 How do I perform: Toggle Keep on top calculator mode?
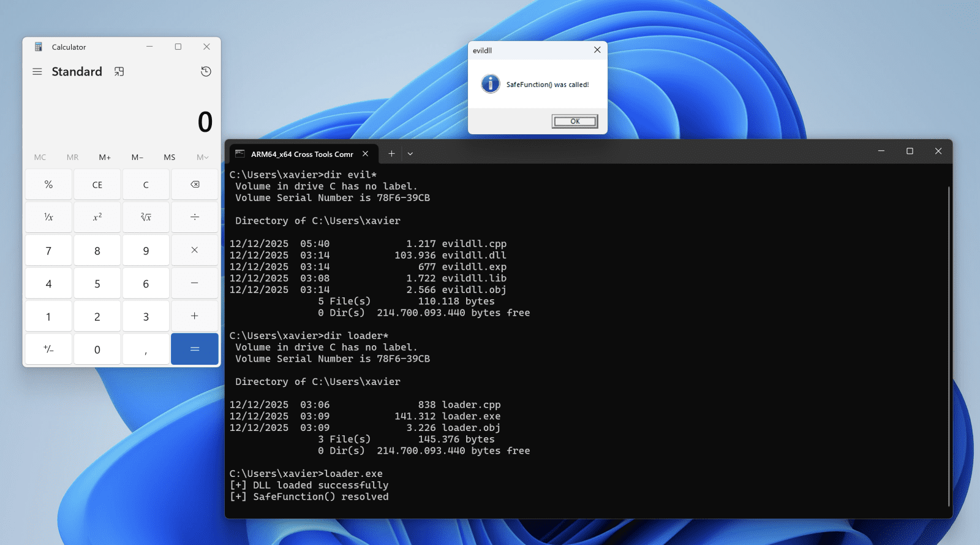point(119,72)
